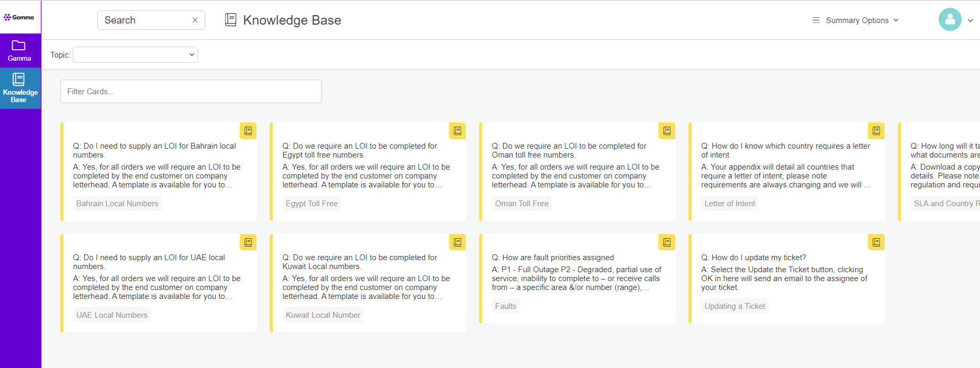The image size is (980, 368).
Task: Click the user avatar icon
Action: tap(950, 20)
